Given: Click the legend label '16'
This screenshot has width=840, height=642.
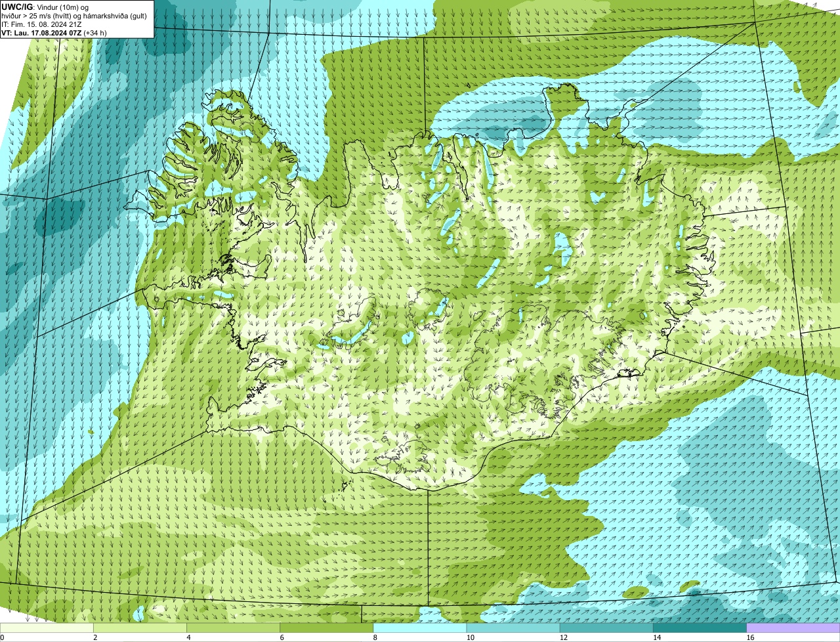Looking at the screenshot, I should pos(750,637).
